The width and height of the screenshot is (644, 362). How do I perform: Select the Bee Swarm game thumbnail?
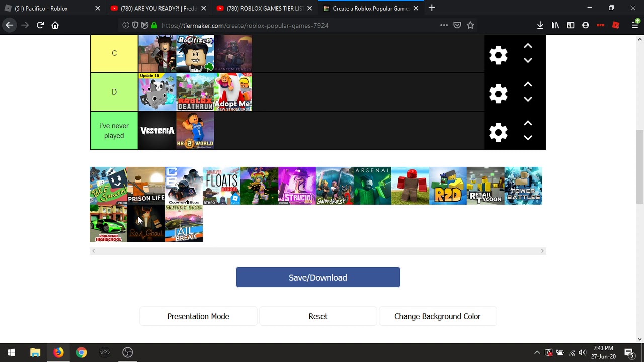pyautogui.click(x=108, y=186)
